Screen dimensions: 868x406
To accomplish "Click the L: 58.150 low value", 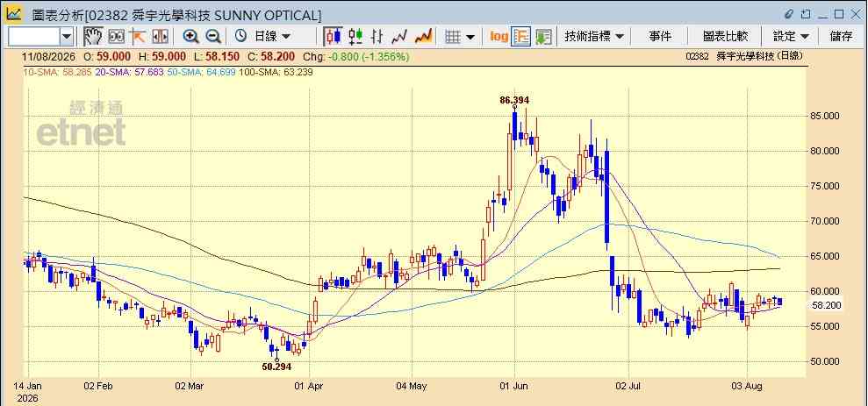I will click(x=216, y=56).
